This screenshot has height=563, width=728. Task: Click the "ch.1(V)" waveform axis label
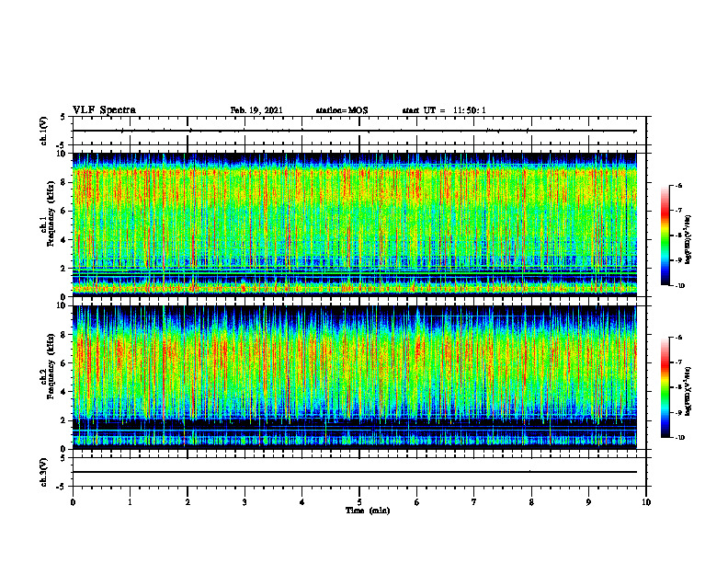(x=43, y=131)
